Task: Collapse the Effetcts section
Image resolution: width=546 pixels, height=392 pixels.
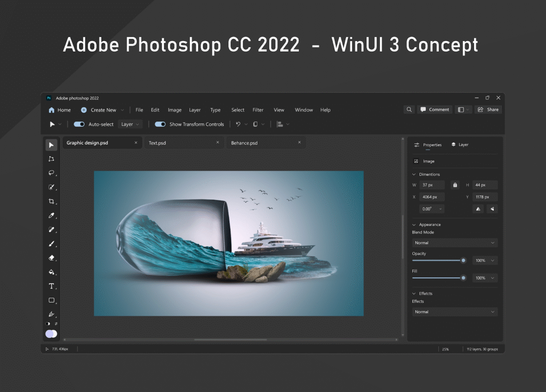Action: point(414,293)
